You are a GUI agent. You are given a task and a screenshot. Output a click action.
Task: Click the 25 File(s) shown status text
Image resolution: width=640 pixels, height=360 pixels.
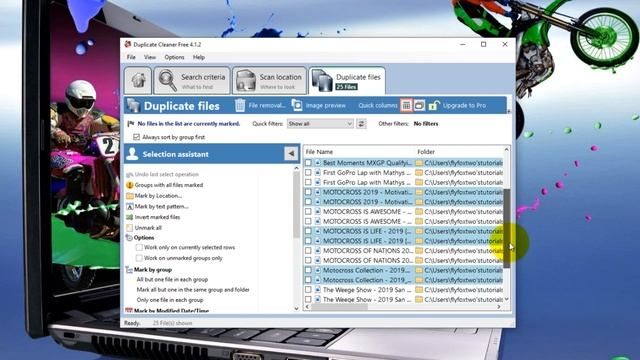pyautogui.click(x=172, y=323)
